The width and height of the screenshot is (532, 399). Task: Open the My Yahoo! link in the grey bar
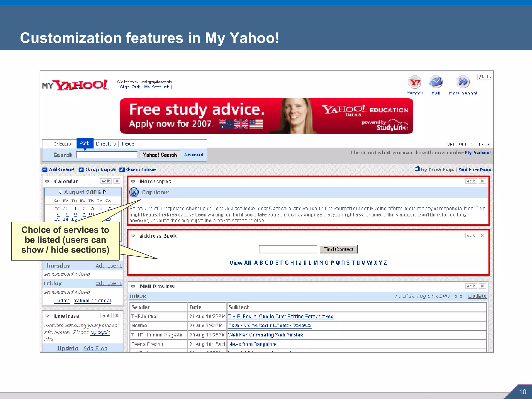point(478,152)
